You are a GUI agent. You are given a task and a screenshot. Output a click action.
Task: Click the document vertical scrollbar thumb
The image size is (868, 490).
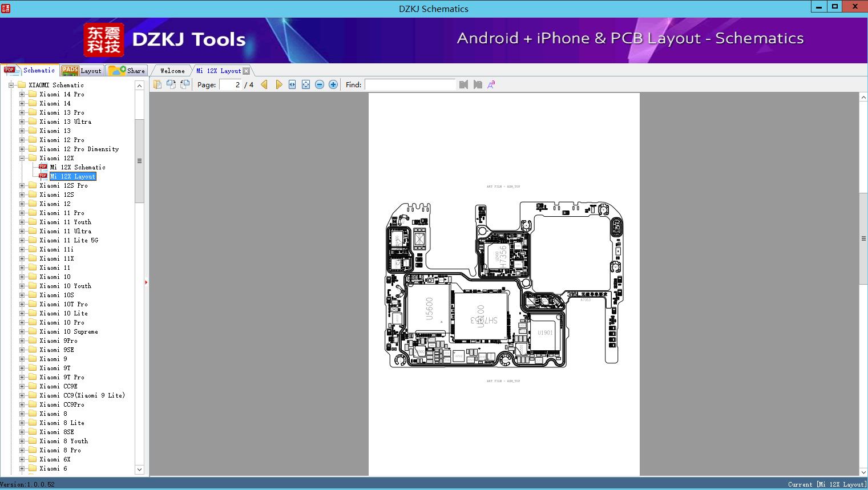tap(863, 238)
